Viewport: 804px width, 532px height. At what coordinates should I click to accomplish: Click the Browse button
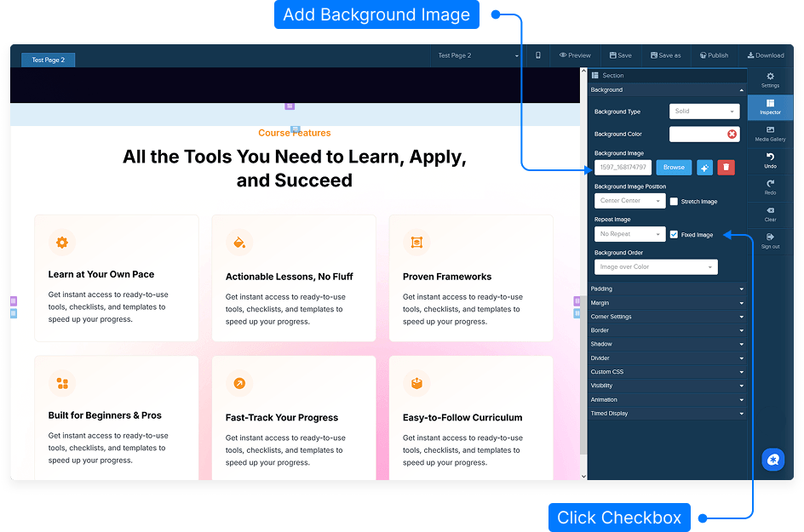[x=674, y=168]
